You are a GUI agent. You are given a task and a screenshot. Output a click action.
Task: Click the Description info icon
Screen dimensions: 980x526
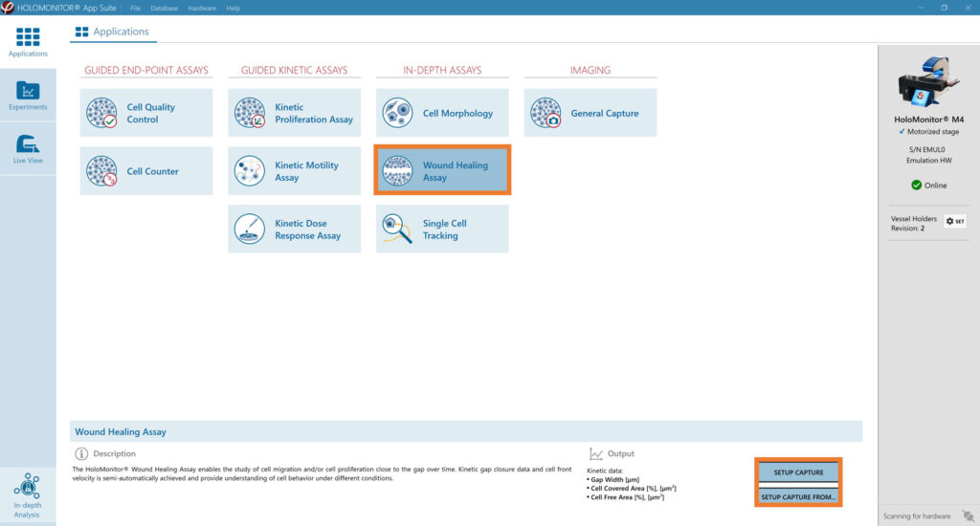(81, 453)
